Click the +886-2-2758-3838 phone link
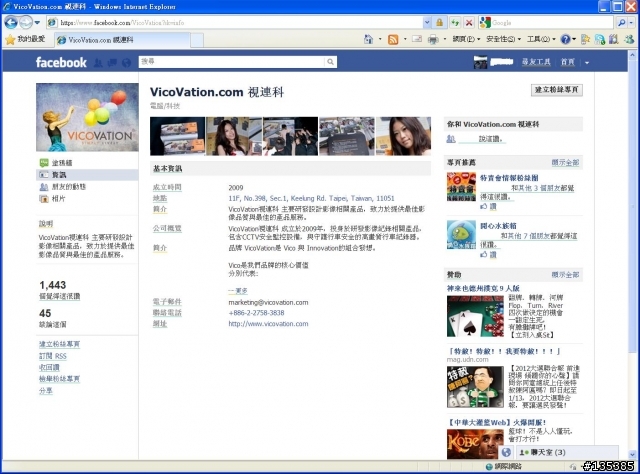This screenshot has width=640, height=474. coord(256,313)
